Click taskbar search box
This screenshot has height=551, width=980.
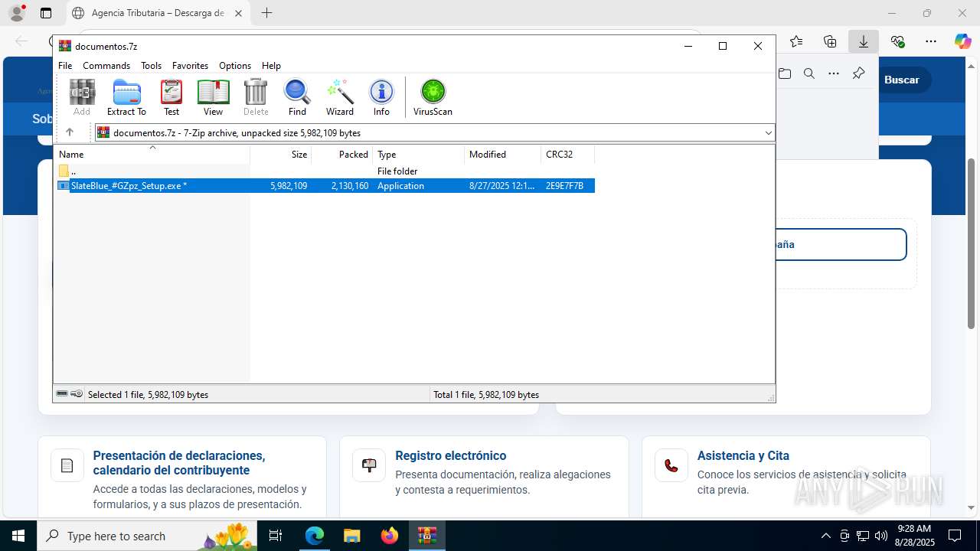[148, 536]
